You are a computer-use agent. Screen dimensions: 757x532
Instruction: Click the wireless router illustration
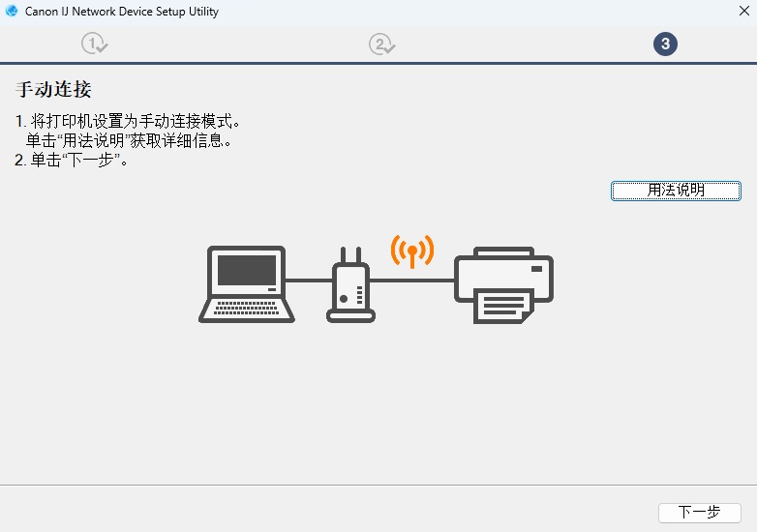click(351, 284)
